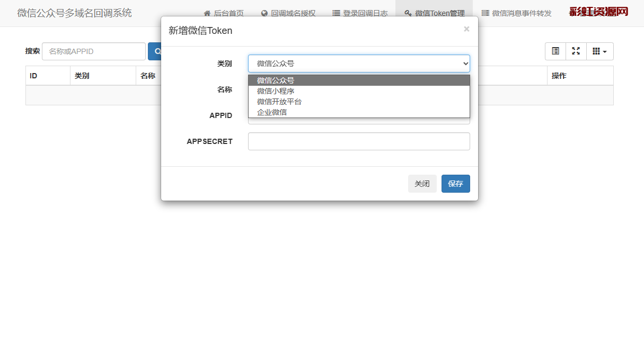Click the 微信公众号多域名回调系统 brand title

(x=75, y=13)
